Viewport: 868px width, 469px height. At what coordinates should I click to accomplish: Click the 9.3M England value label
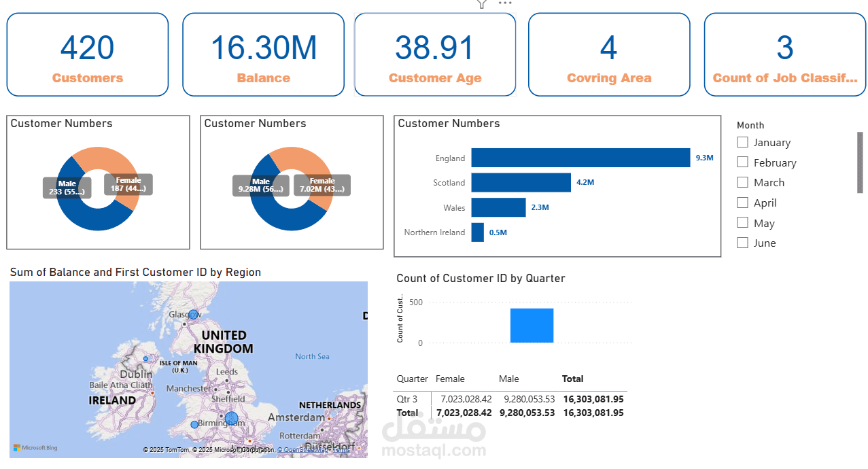pos(704,158)
